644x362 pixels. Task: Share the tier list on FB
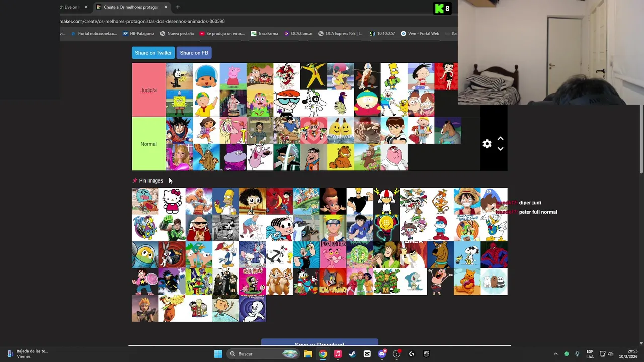[x=194, y=53]
